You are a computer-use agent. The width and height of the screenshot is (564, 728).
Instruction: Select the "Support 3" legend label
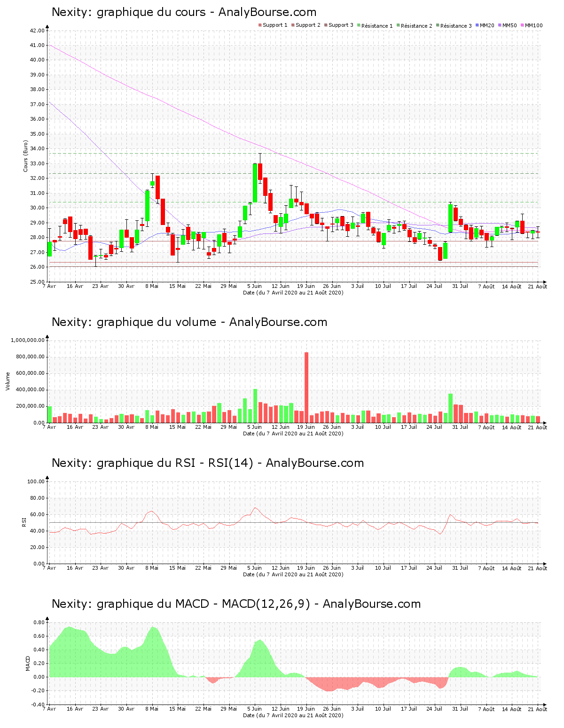point(341,25)
